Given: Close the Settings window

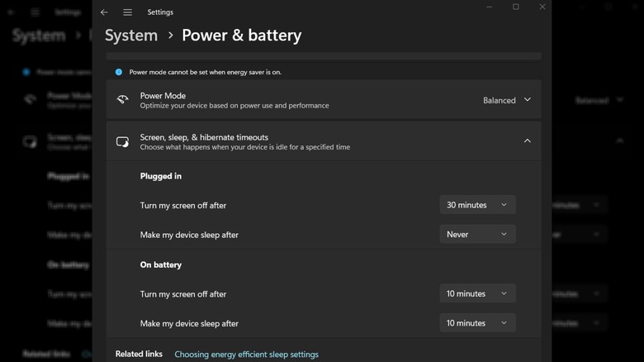Looking at the screenshot, I should click(x=542, y=7).
